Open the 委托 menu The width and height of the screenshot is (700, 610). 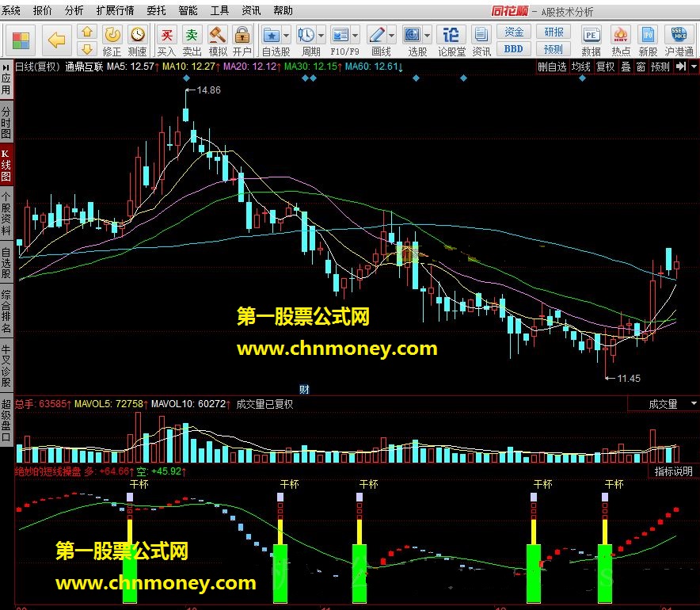tap(156, 10)
